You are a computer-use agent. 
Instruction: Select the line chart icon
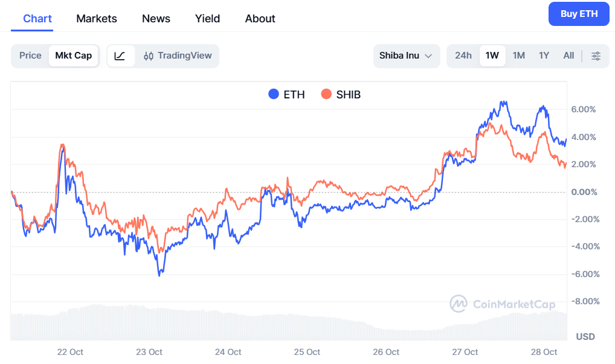[119, 55]
